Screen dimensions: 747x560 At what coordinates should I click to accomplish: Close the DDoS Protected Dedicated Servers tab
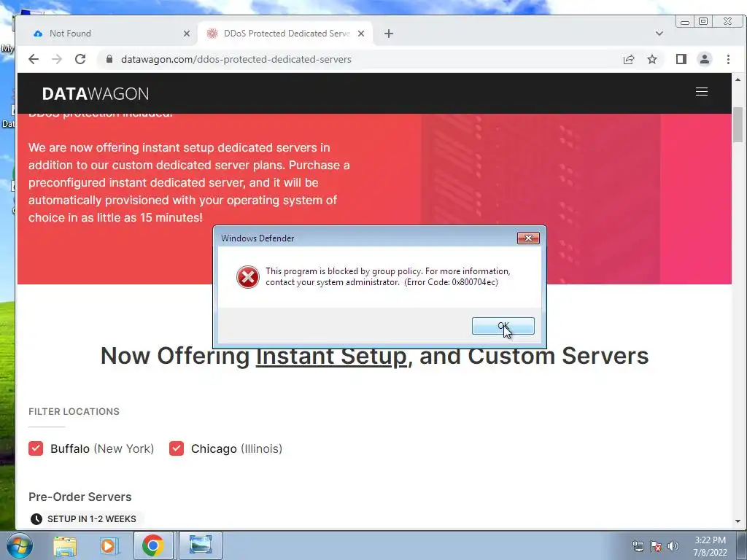pos(361,34)
